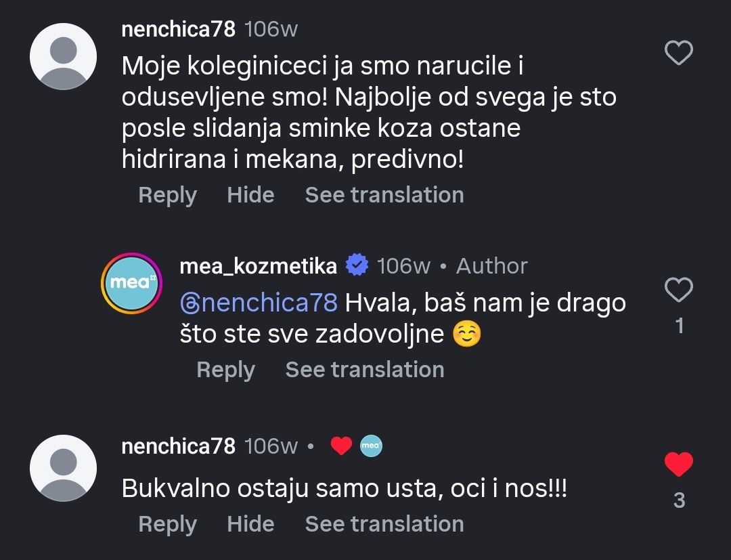Click small mea avatar beside red heart

pos(370,446)
